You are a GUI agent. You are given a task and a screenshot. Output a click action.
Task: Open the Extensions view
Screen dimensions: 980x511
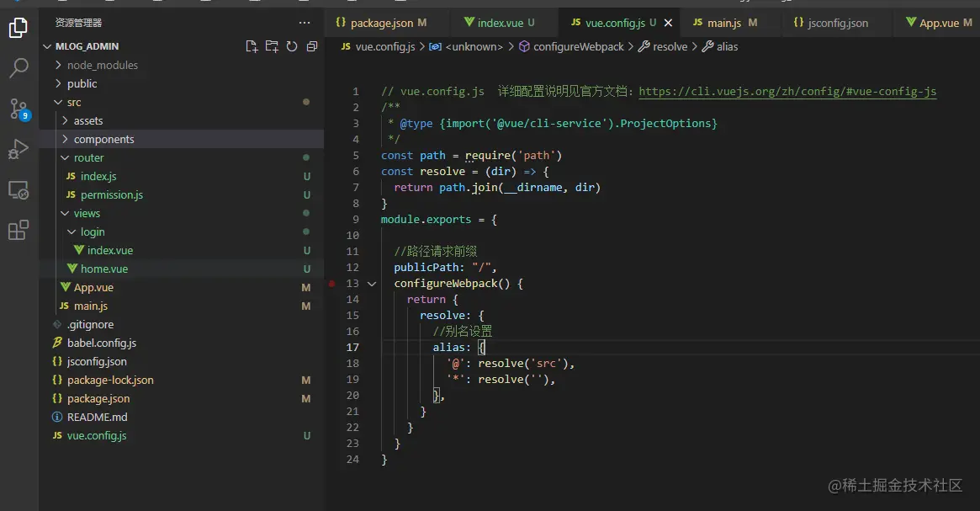coord(19,230)
